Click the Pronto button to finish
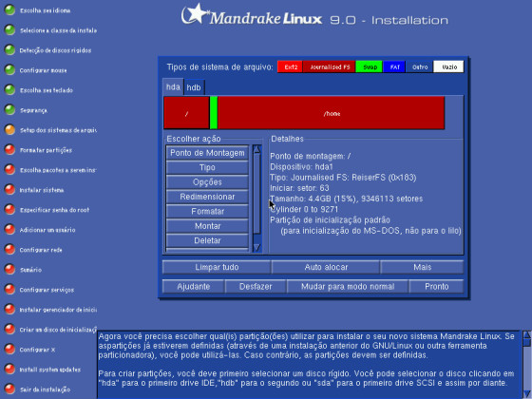532x399 pixels. pyautogui.click(x=436, y=286)
